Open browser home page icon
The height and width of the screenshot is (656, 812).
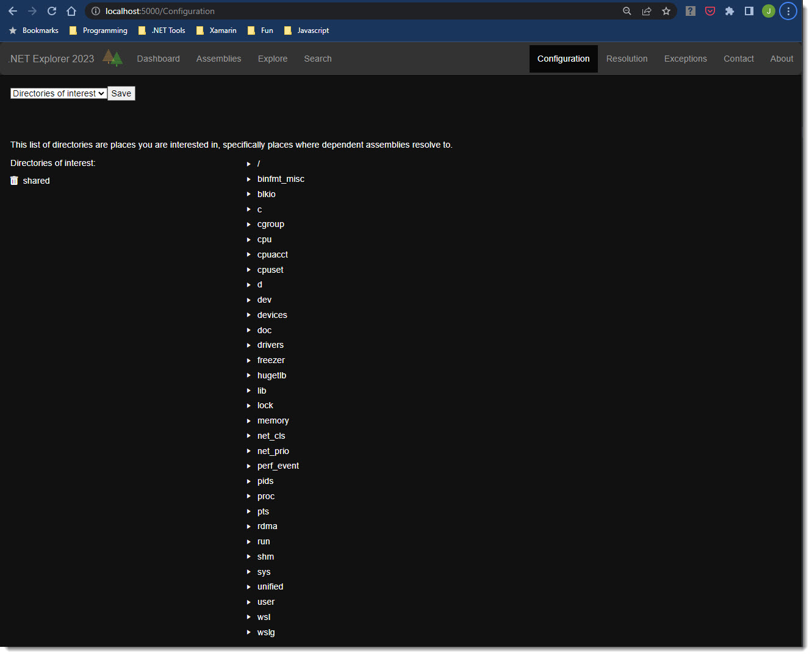[x=71, y=11]
